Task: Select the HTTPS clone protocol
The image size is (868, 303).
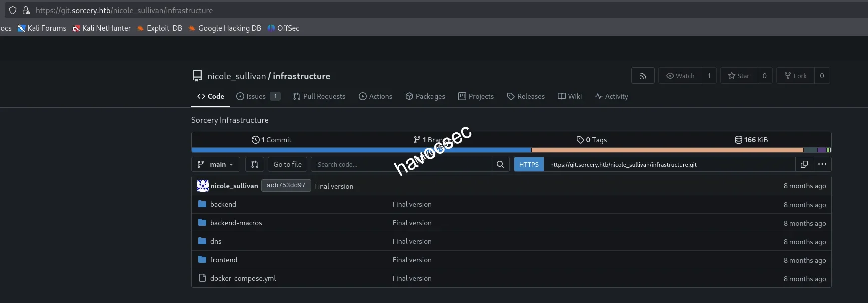Action: pos(529,164)
